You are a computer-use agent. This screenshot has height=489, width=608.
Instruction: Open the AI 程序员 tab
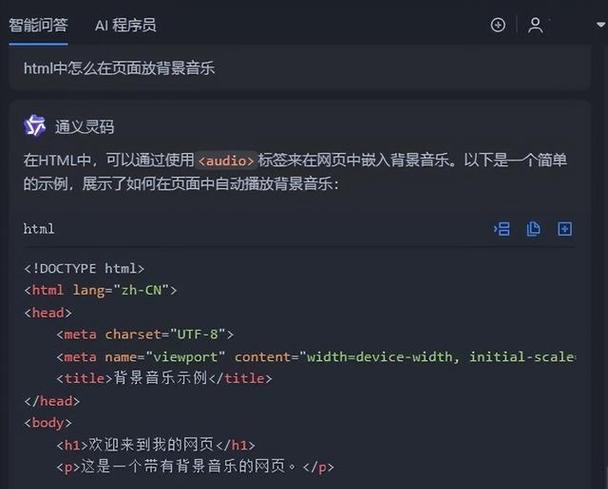pos(126,26)
